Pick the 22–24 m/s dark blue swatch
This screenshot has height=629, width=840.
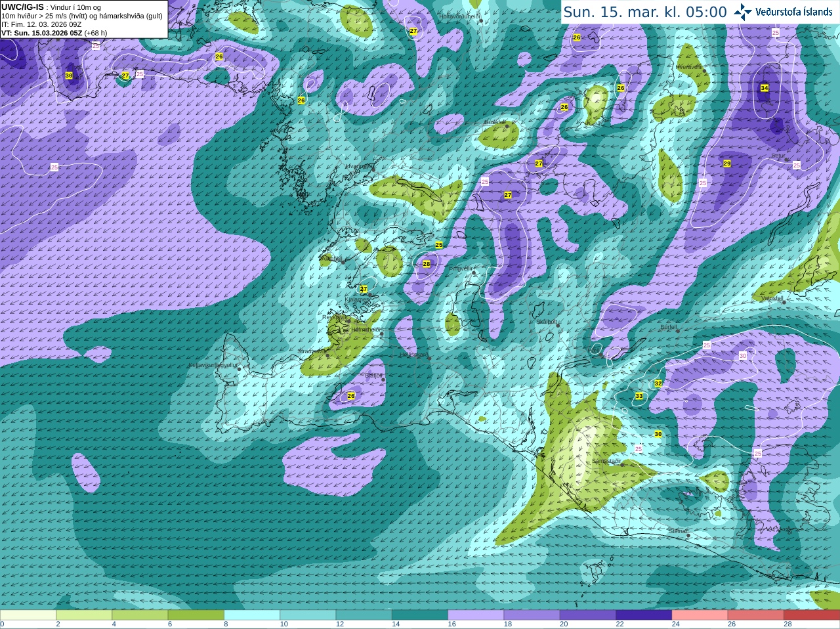(x=644, y=615)
